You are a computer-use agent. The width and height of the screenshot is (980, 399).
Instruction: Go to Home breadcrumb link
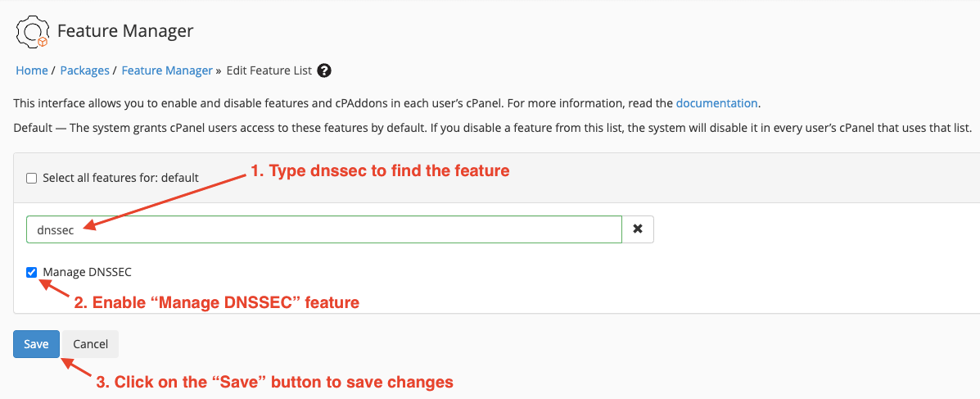click(x=32, y=70)
